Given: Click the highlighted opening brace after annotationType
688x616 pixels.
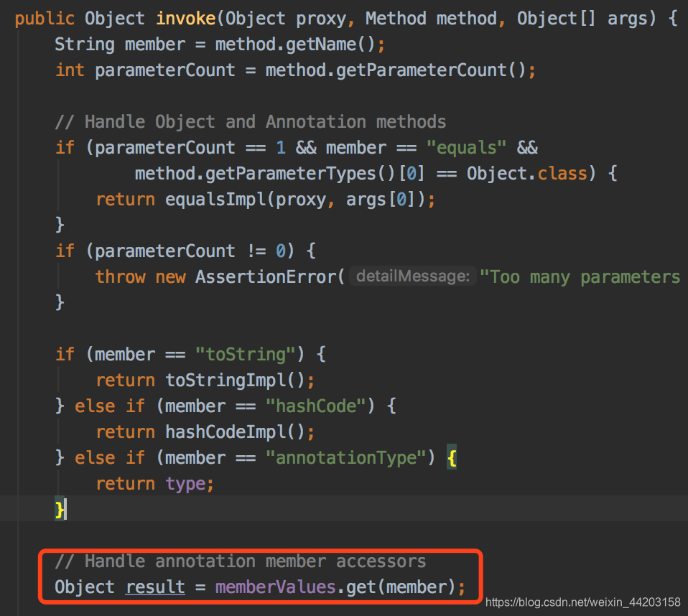Looking at the screenshot, I should point(452,458).
